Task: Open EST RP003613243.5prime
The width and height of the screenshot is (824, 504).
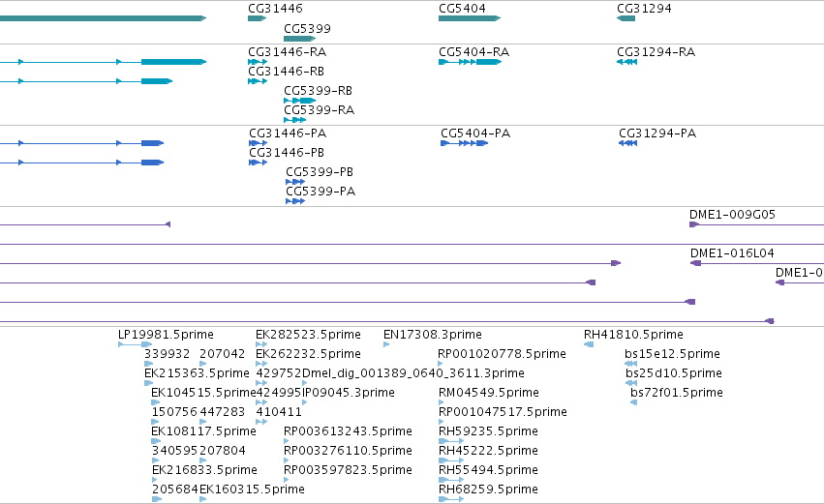Action: [348, 432]
